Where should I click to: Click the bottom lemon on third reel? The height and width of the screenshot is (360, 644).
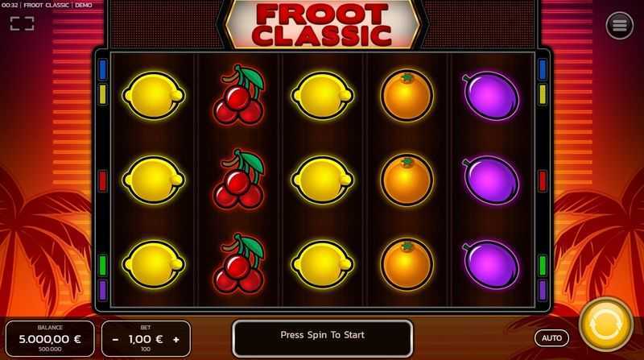click(323, 264)
